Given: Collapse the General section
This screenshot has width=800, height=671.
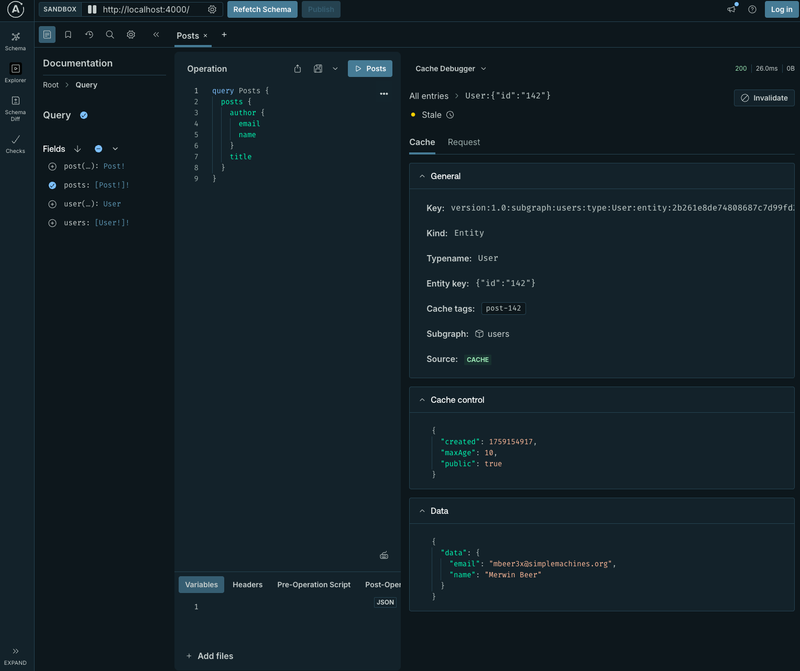Looking at the screenshot, I should [x=422, y=175].
